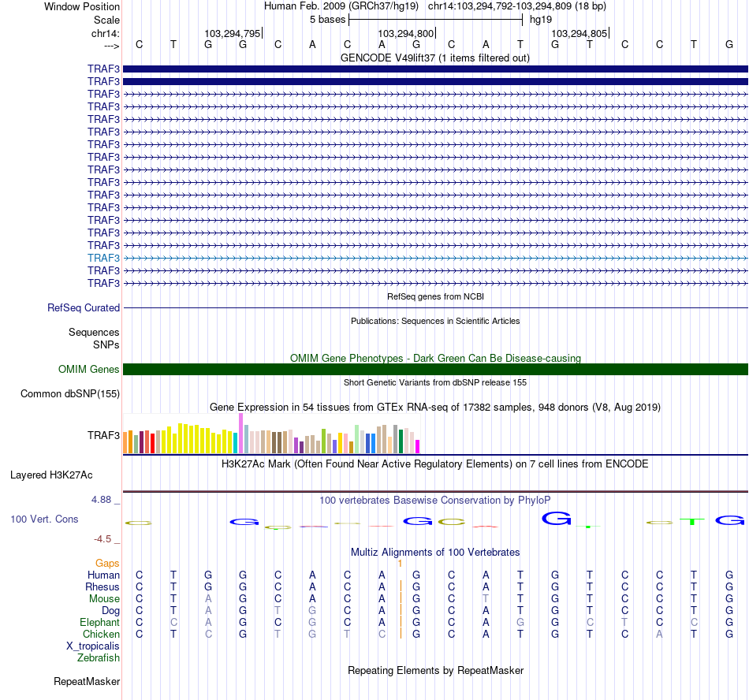Click the faded T in Elephant alignment row
Viewport: 749px width, 700px height.
click(624, 622)
